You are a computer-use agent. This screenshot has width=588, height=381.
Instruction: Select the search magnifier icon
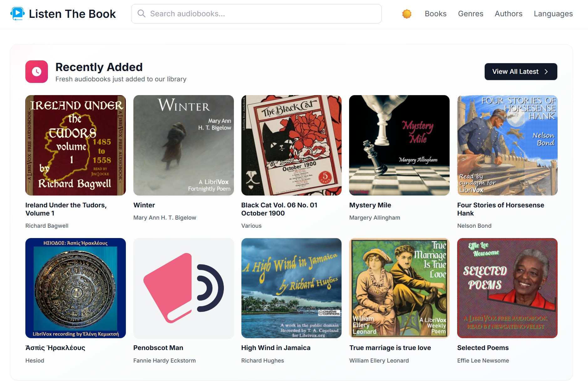pos(142,13)
